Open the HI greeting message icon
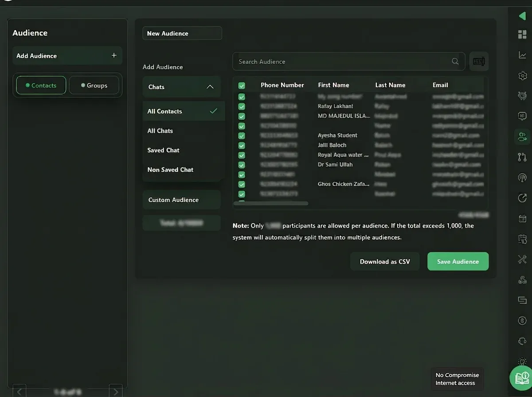 coord(522,116)
